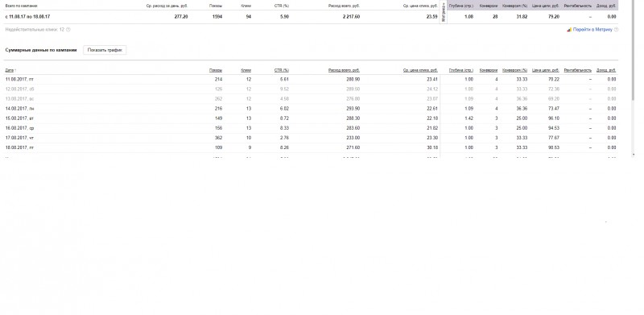This screenshot has width=644, height=315.
Task: Sort table by Показы column header
Action: [216, 70]
